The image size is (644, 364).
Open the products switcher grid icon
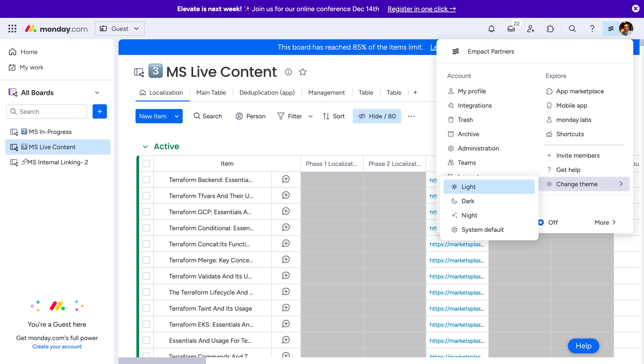point(12,29)
